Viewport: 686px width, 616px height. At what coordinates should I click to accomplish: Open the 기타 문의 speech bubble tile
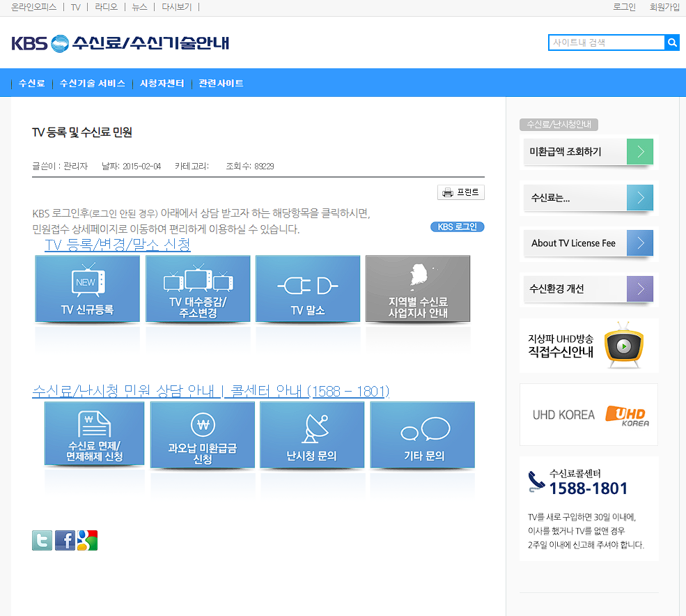point(423,435)
